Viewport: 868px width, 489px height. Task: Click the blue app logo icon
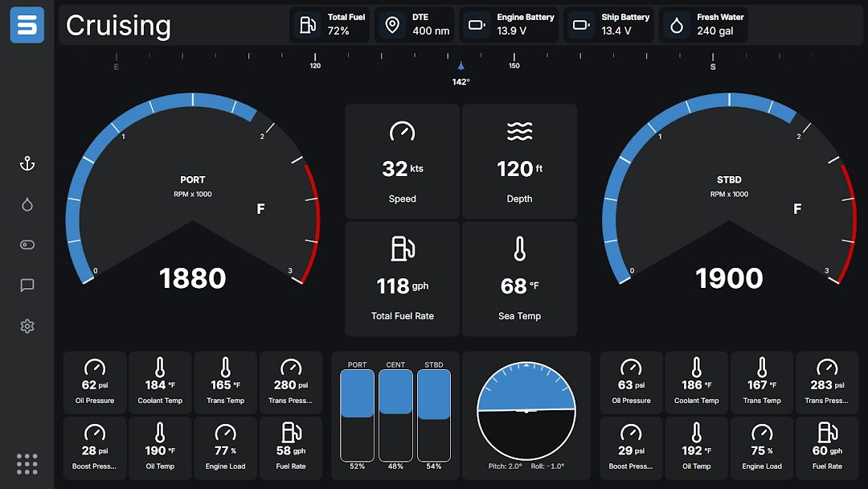click(x=27, y=25)
